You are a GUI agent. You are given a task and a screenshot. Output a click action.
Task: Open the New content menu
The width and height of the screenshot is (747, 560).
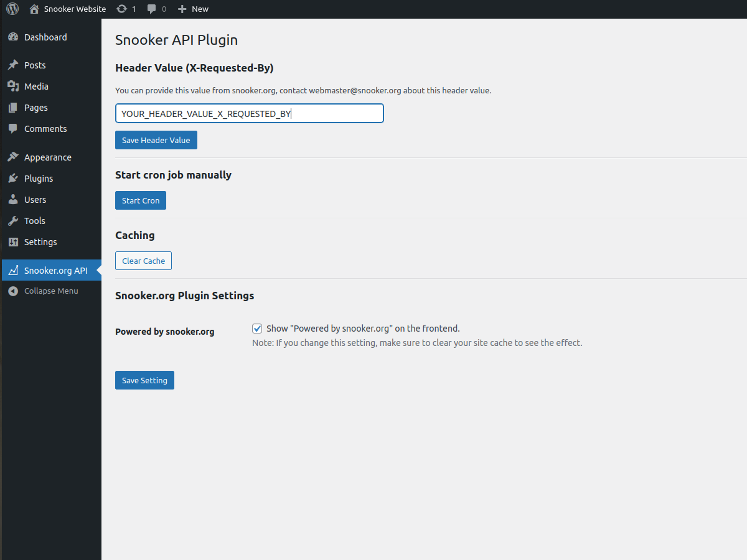[x=193, y=9]
